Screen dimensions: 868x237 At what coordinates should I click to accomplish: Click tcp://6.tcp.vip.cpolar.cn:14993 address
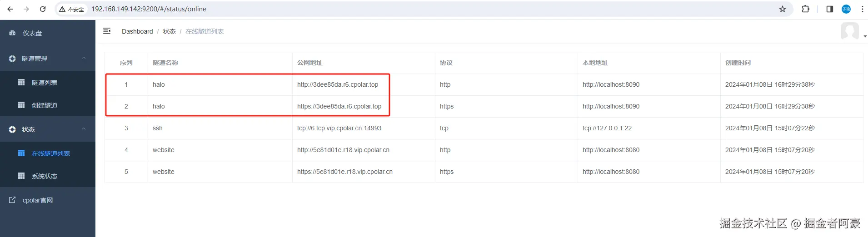339,128
